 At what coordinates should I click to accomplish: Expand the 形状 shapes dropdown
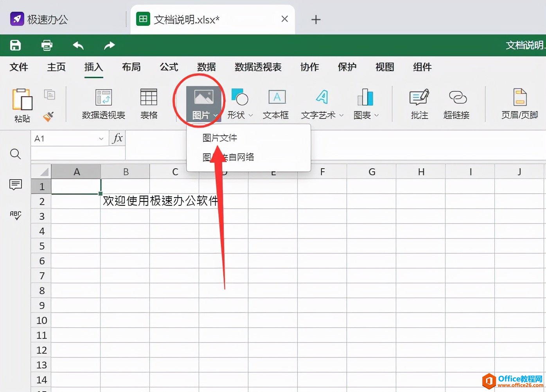(x=251, y=115)
